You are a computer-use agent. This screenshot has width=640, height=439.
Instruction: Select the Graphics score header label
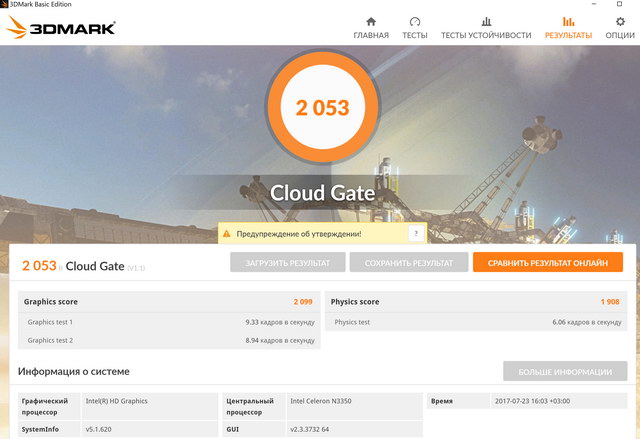51,302
